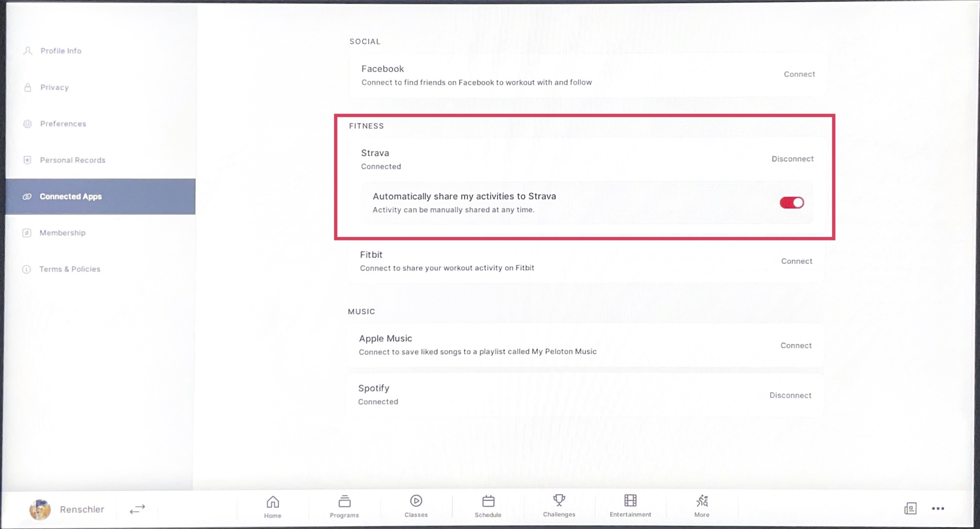
Task: Click 'Automatically share my activities to Strava' text
Action: [464, 196]
